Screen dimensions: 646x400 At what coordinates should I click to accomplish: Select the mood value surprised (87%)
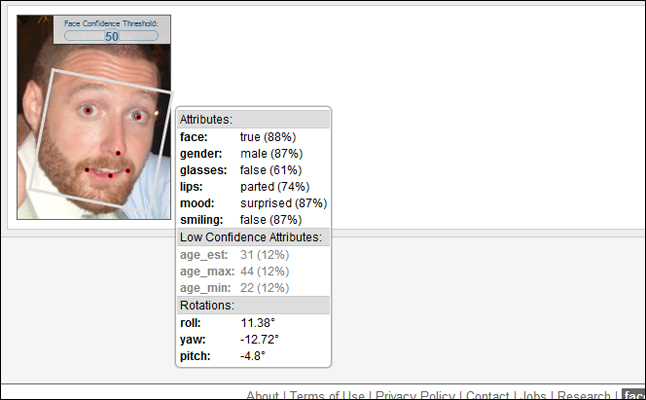283,203
